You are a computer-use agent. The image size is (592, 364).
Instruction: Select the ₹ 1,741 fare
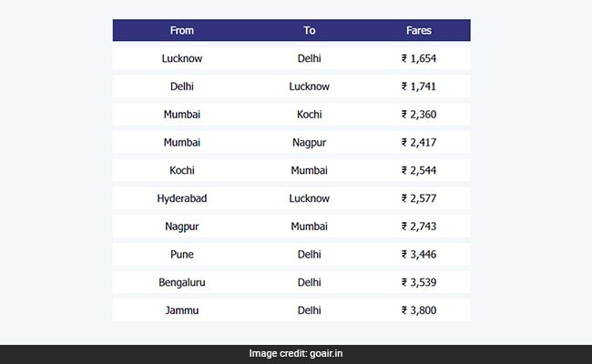tap(419, 86)
